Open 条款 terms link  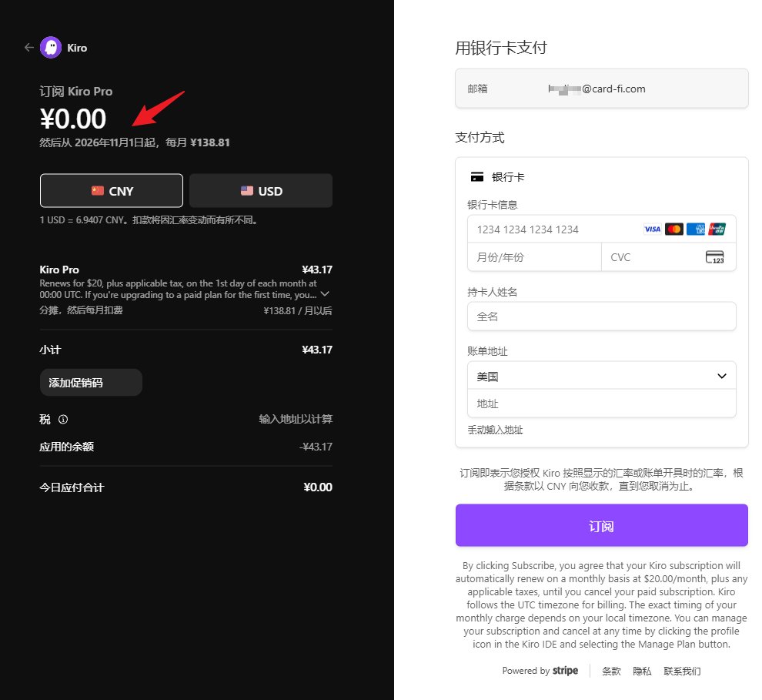[x=611, y=672]
